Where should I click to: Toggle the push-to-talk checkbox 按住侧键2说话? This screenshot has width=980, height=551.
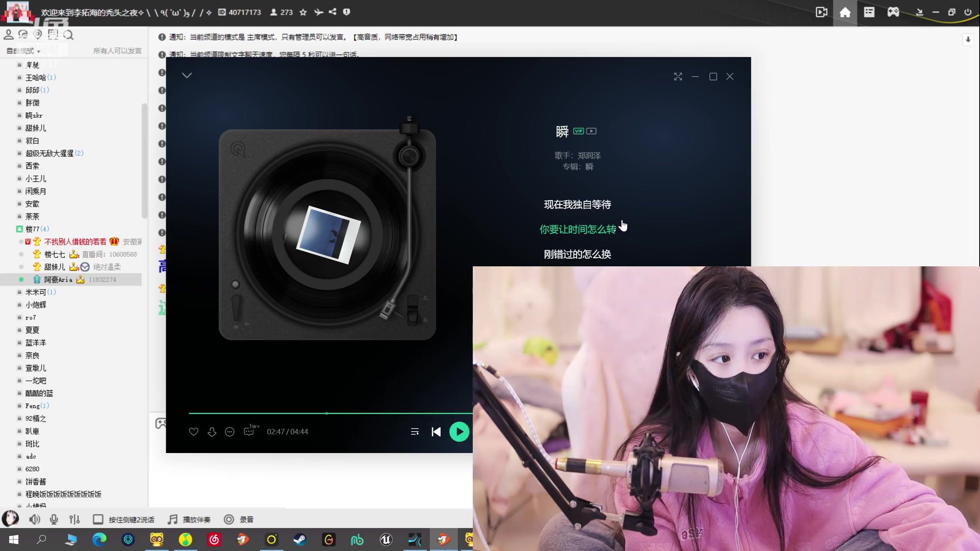pos(98,519)
